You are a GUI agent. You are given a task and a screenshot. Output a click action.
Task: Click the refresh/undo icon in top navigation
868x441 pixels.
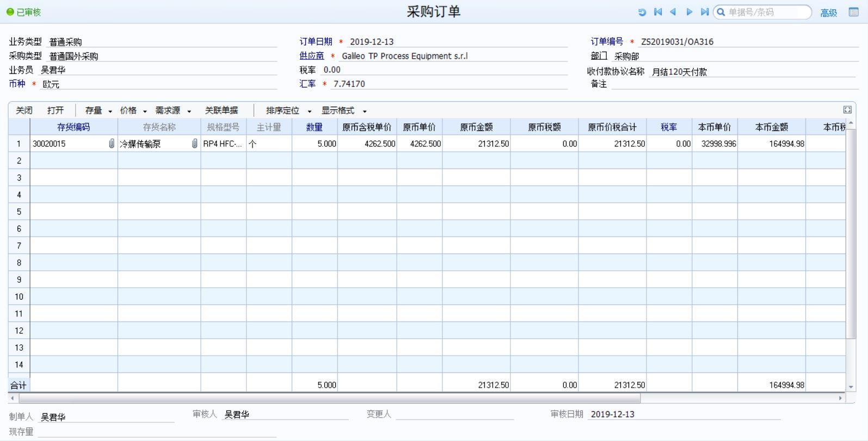click(x=642, y=12)
